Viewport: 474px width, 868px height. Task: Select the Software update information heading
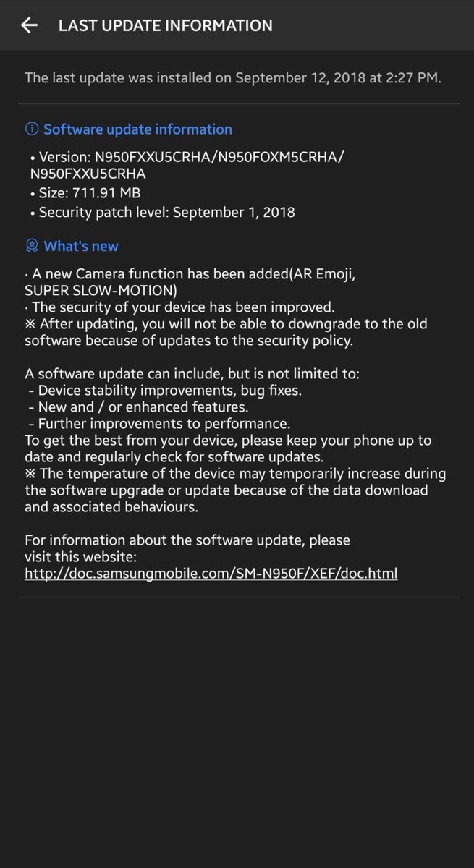tap(137, 129)
